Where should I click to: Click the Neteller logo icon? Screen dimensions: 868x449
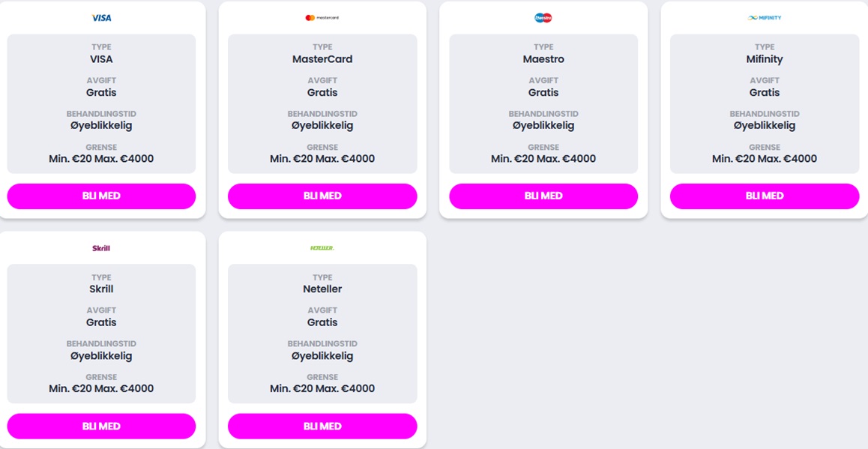click(322, 248)
